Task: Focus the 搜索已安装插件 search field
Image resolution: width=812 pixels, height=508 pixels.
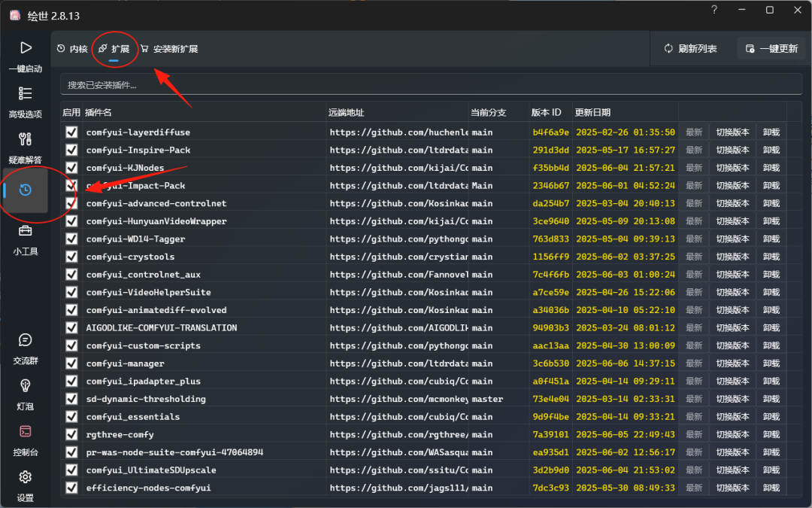Action: tap(431, 85)
